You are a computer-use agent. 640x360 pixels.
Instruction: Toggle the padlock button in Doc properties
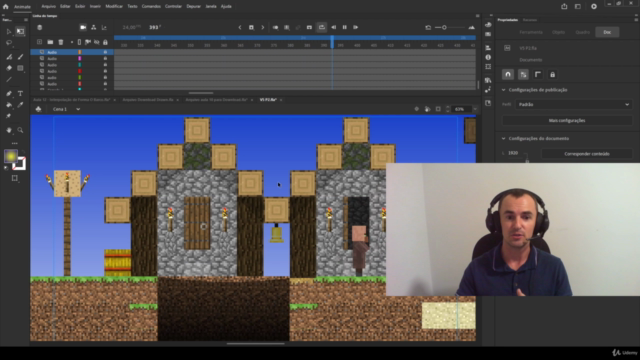pyautogui.click(x=552, y=75)
